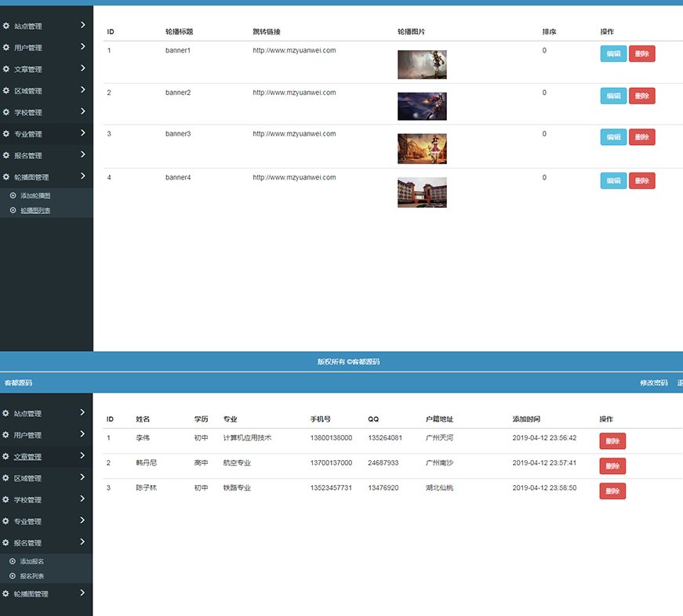The image size is (683, 616).
Task: Click the circle icon beside 添加报名
Action: point(13,561)
